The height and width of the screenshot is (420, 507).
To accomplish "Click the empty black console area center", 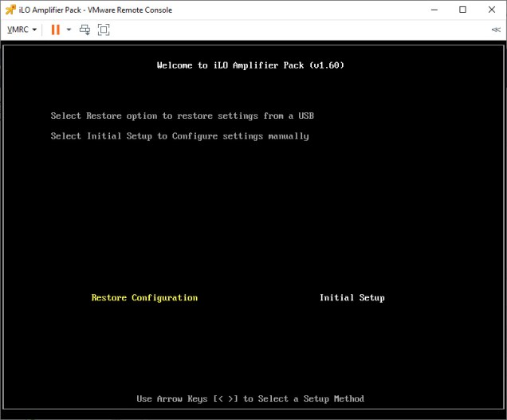I will [253, 215].
